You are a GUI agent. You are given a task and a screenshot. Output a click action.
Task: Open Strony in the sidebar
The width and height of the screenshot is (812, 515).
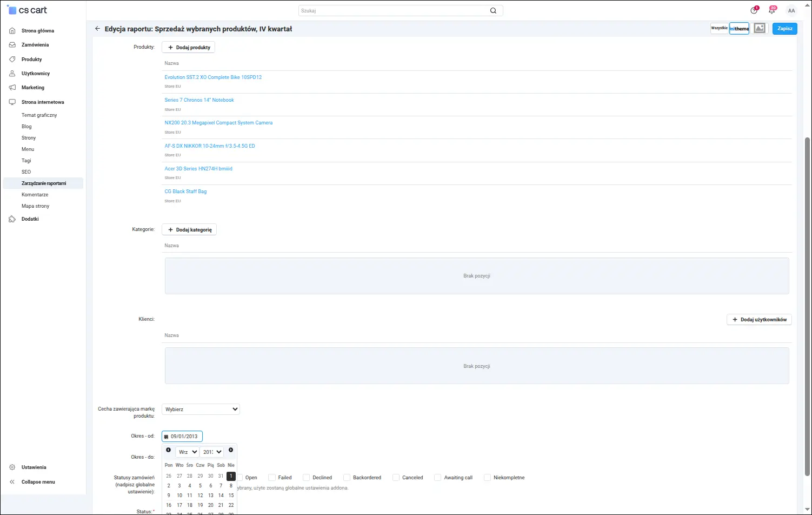coord(29,138)
